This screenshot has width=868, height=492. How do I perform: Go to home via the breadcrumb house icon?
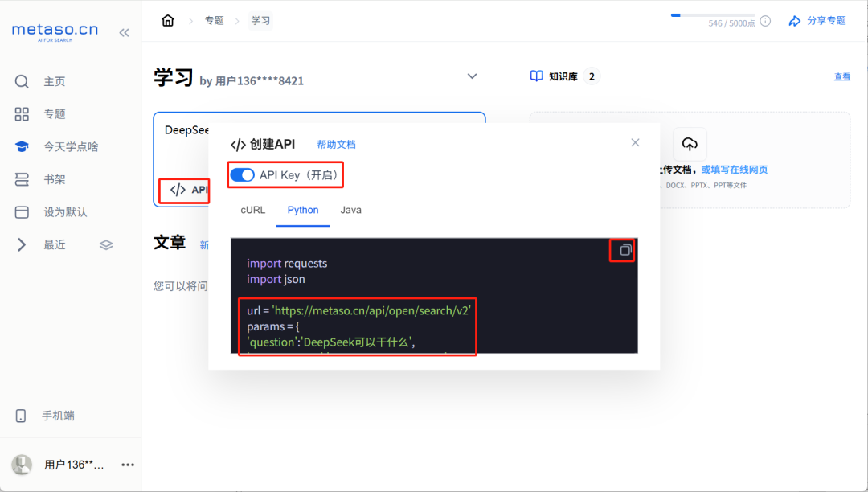(168, 20)
